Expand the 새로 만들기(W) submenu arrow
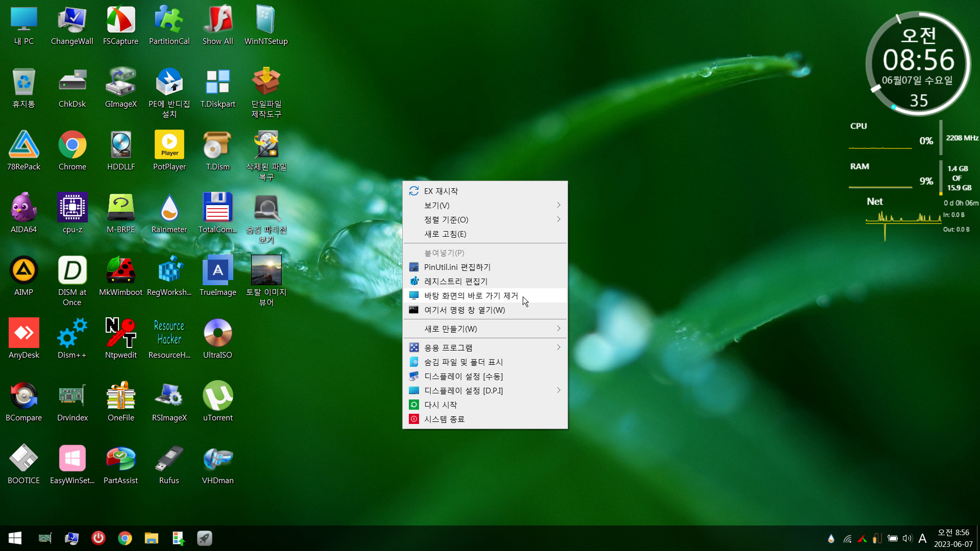This screenshot has width=980, height=551. [558, 329]
